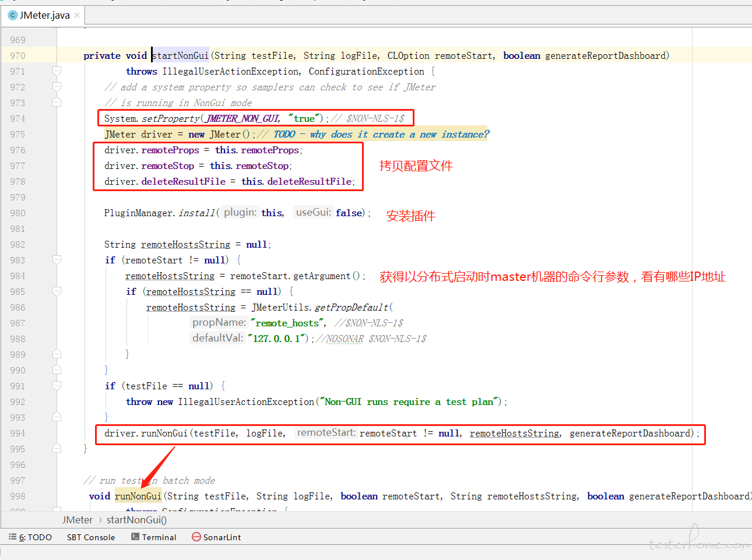Click the startNonGui() breadcrumb
Screen dimensions: 752x560
point(136,520)
